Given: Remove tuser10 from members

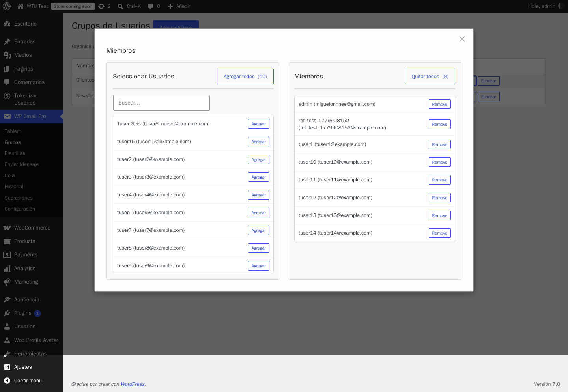Looking at the screenshot, I should 440,162.
